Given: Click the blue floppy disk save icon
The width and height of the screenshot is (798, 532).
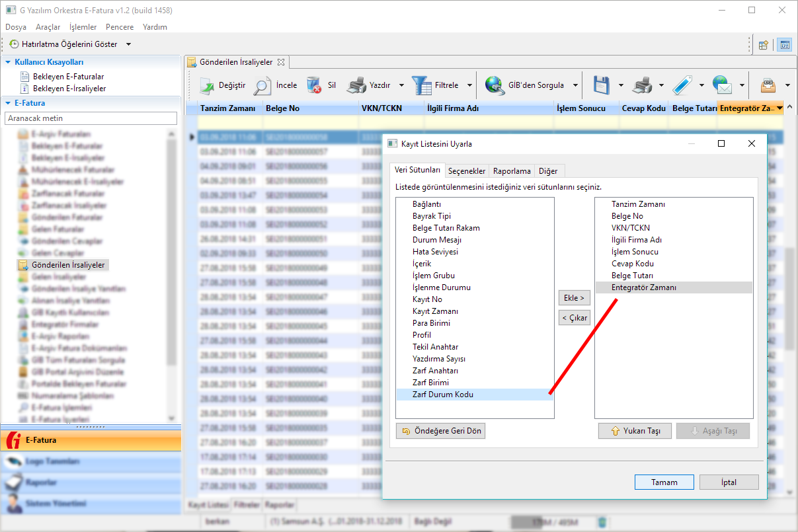Looking at the screenshot, I should pyautogui.click(x=601, y=85).
